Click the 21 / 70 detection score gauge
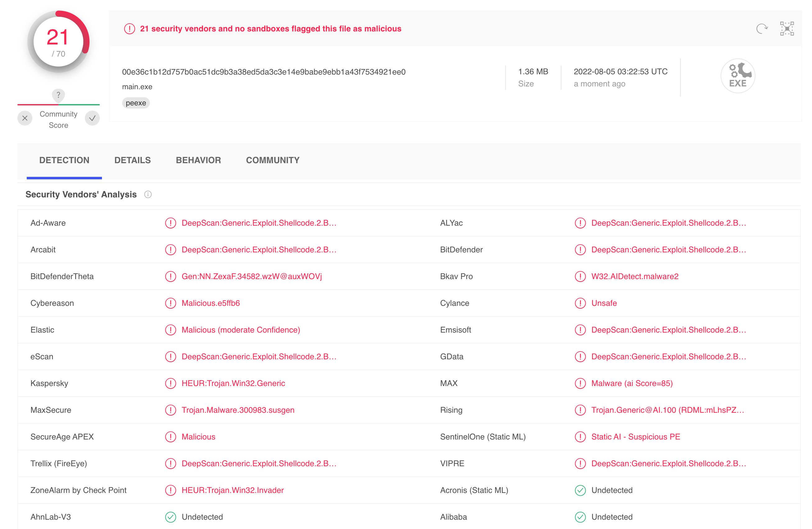The height and width of the screenshot is (529, 812). (58, 42)
